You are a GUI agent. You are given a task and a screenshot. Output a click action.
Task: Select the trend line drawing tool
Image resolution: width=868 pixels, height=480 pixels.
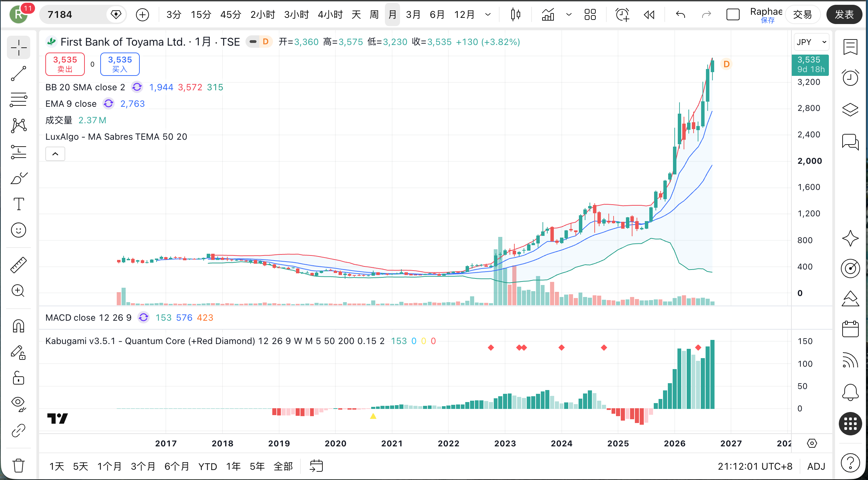19,73
